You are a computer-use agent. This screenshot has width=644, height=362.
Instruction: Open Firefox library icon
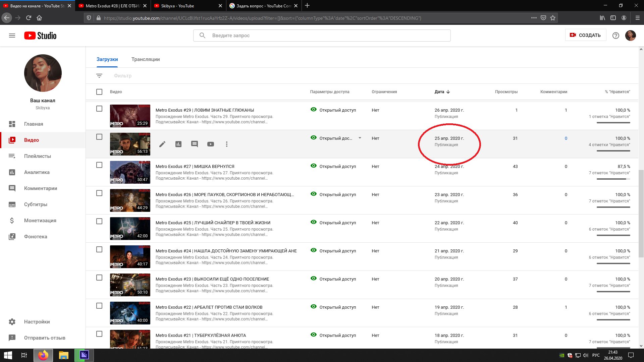[602, 18]
